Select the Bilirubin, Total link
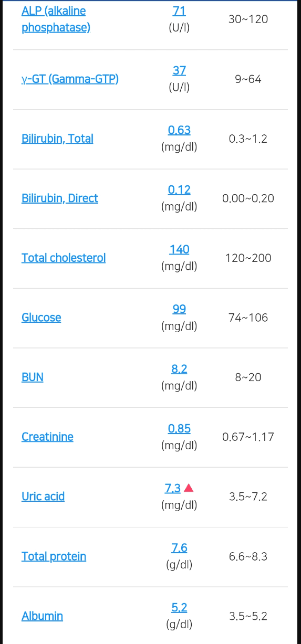Viewport: 301px width, 644px height. coord(57,139)
